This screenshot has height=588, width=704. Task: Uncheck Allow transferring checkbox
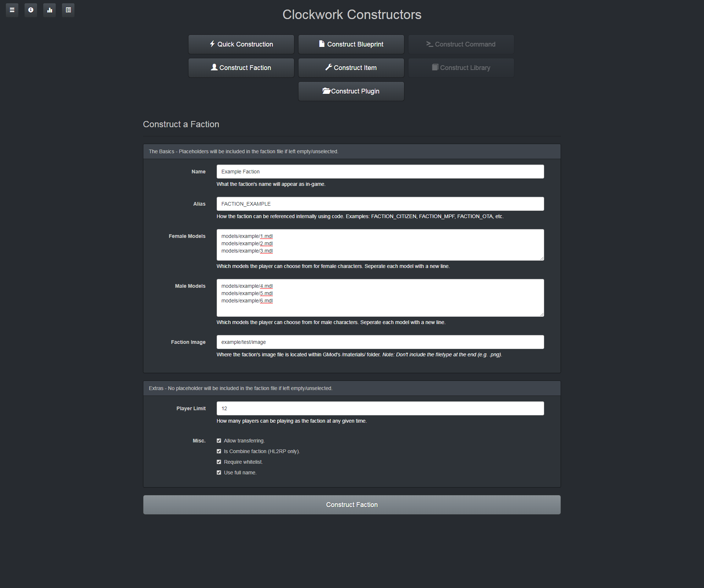(x=219, y=441)
